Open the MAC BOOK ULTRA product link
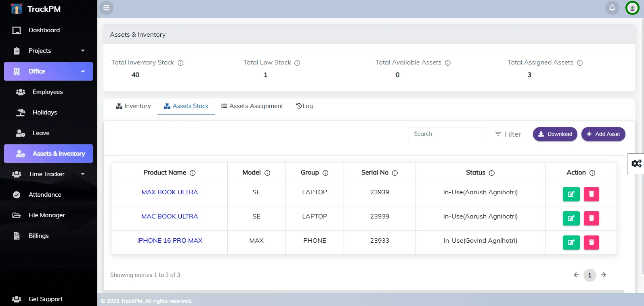Image resolution: width=644 pixels, height=306 pixels. [170, 216]
